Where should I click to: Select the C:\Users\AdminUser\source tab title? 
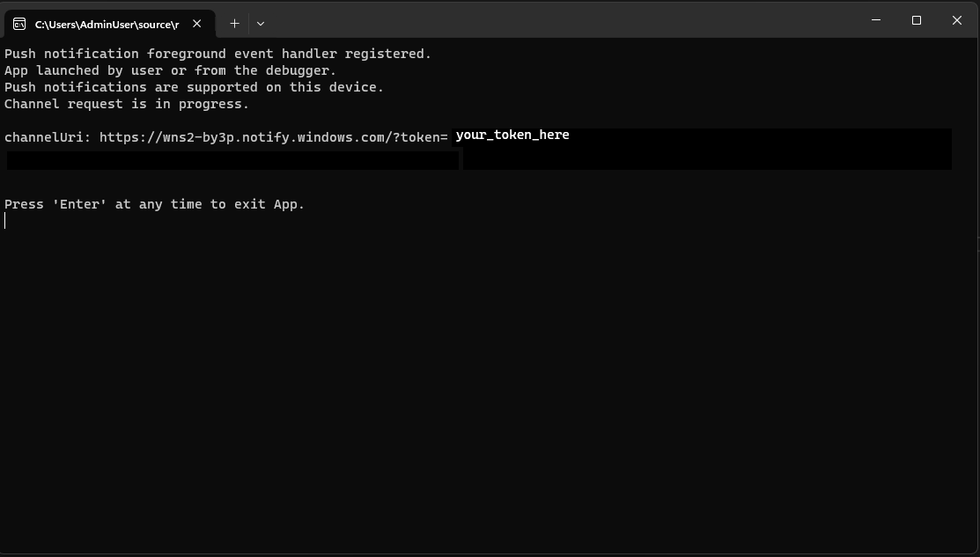(x=107, y=25)
